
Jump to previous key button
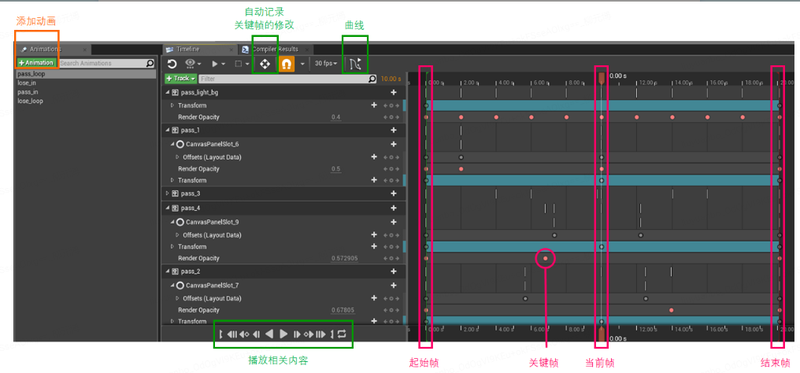(244, 334)
